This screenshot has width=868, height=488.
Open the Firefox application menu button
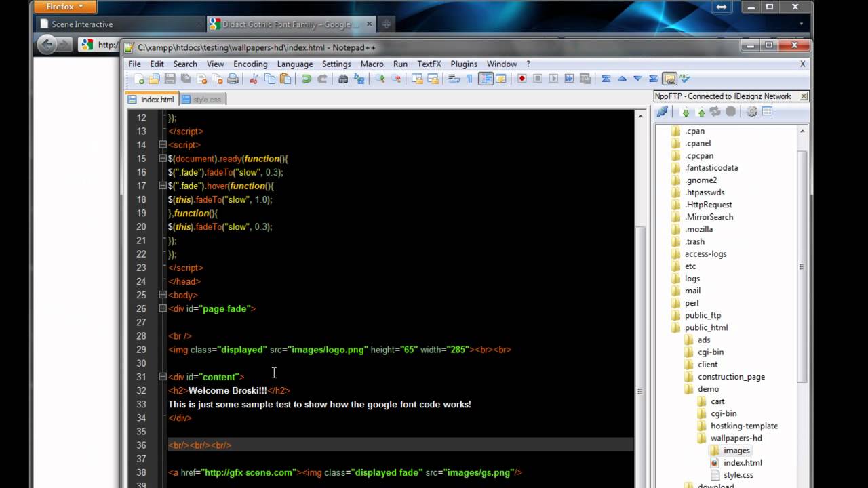(x=66, y=7)
